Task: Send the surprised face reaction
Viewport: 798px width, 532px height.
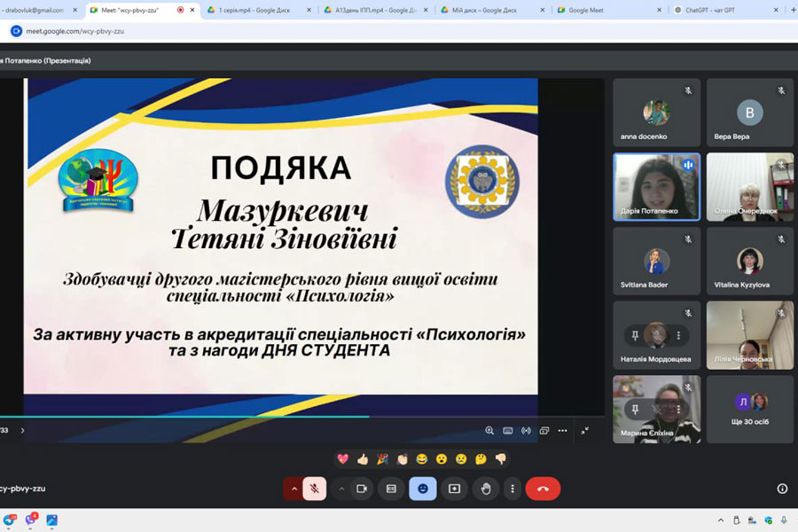Action: point(442,459)
